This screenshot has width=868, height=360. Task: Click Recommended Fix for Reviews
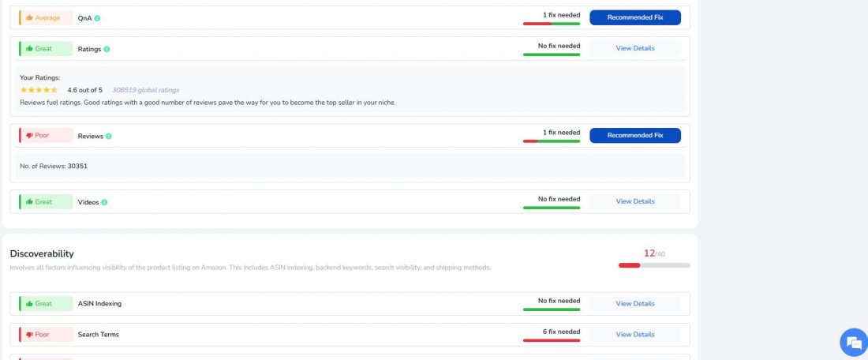point(635,136)
